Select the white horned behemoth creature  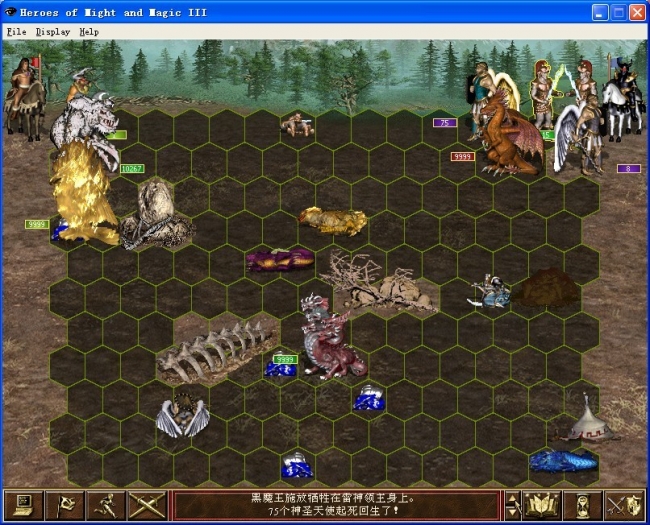coord(85,124)
